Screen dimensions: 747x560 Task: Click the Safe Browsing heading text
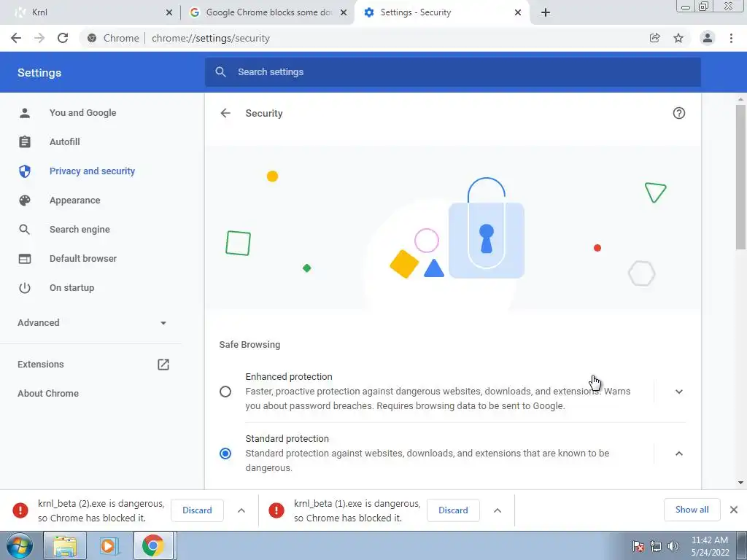249,344
